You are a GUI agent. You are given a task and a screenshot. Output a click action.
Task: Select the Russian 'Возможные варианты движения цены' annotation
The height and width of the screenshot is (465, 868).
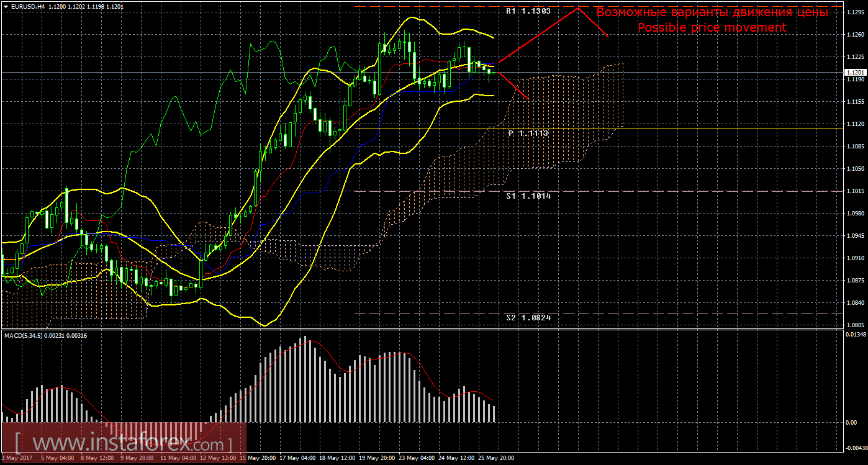tap(712, 12)
